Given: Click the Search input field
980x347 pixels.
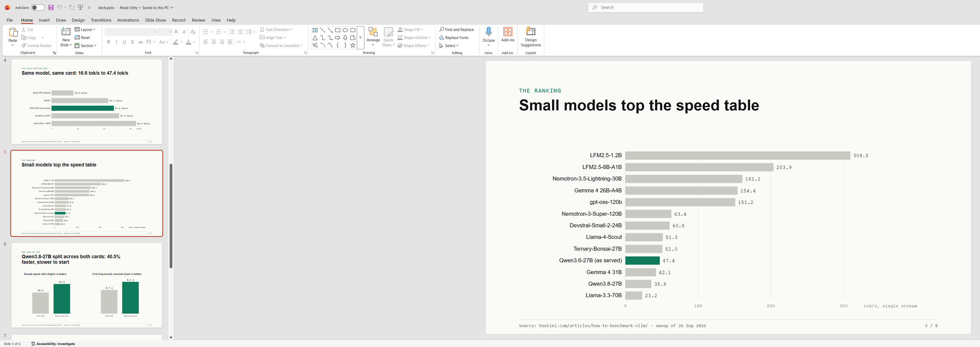Looking at the screenshot, I should [646, 7].
